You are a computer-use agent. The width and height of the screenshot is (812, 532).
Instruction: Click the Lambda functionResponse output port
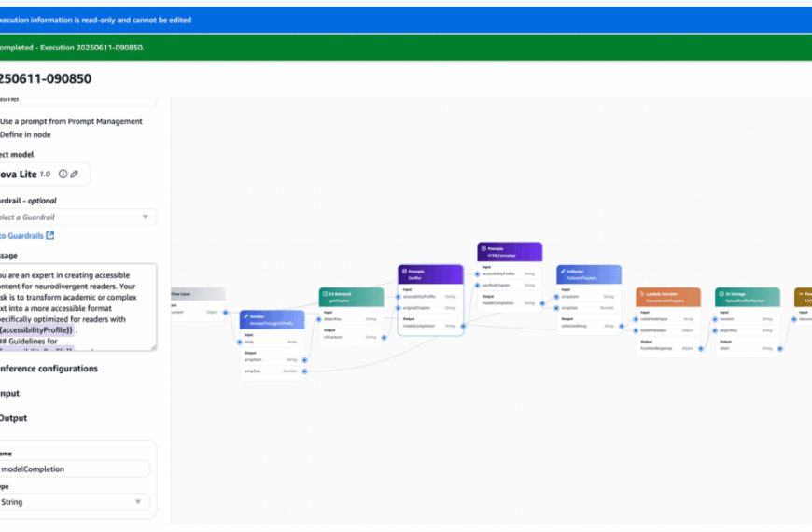pos(701,349)
